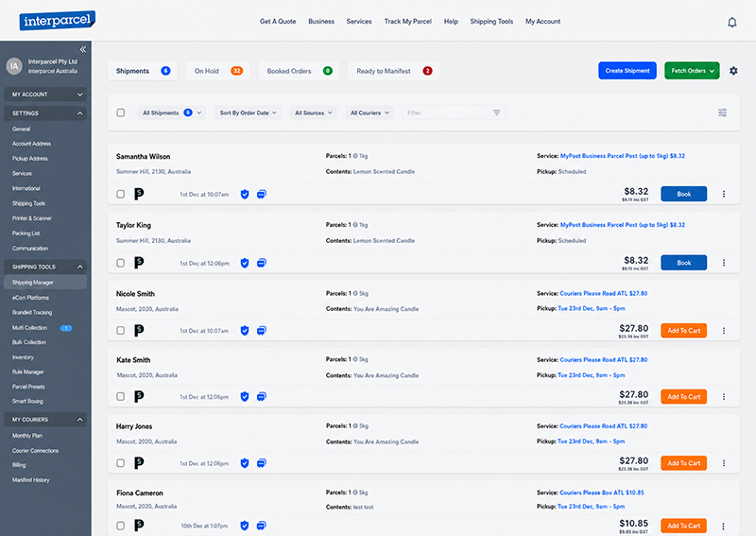Image resolution: width=756 pixels, height=536 pixels.
Task: Open more options for Fiona Cameron shipment
Action: coord(724,526)
